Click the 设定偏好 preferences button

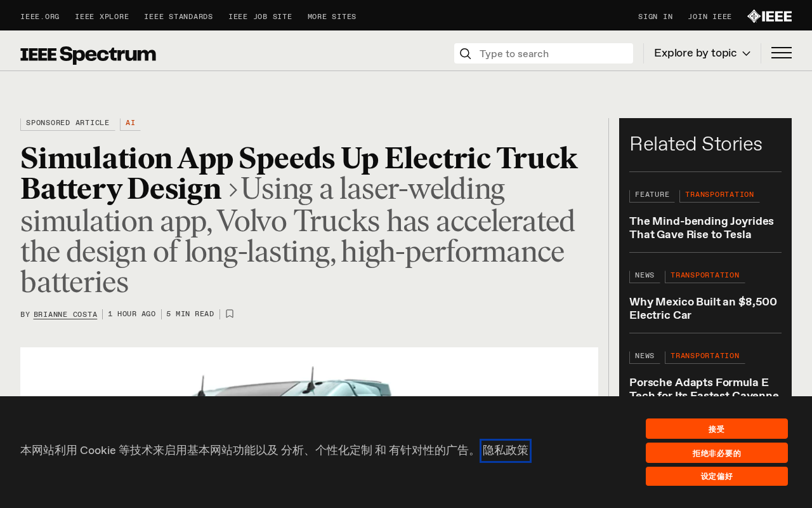pyautogui.click(x=717, y=476)
